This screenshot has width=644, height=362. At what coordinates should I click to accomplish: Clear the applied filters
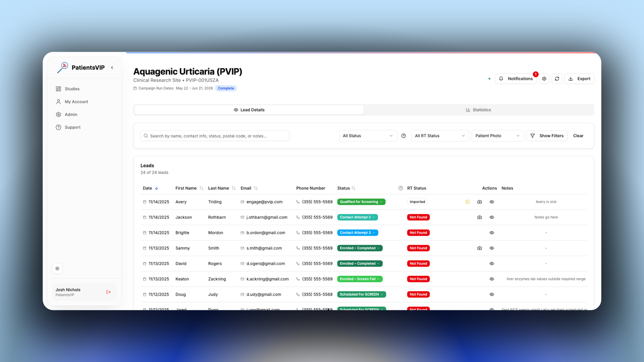(x=578, y=136)
